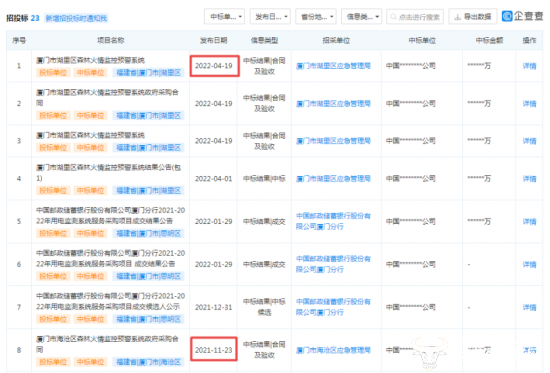Click the 发布日期 column header
The width and height of the screenshot is (550, 373).
click(x=214, y=40)
